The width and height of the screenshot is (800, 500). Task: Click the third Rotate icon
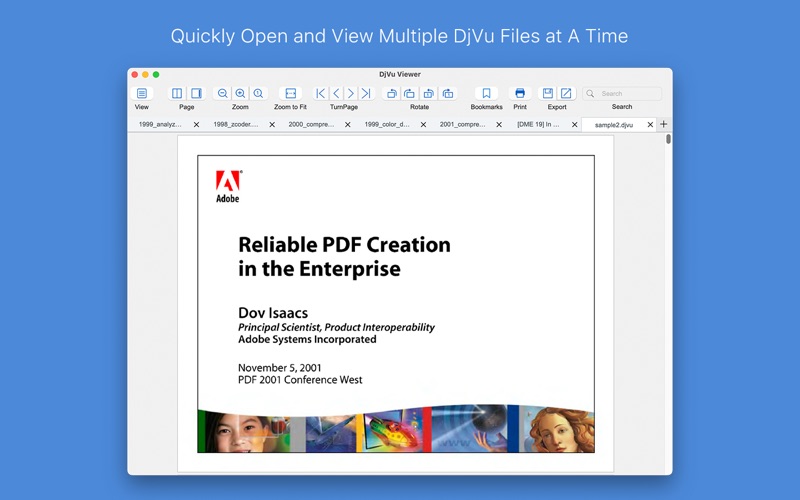(429, 93)
